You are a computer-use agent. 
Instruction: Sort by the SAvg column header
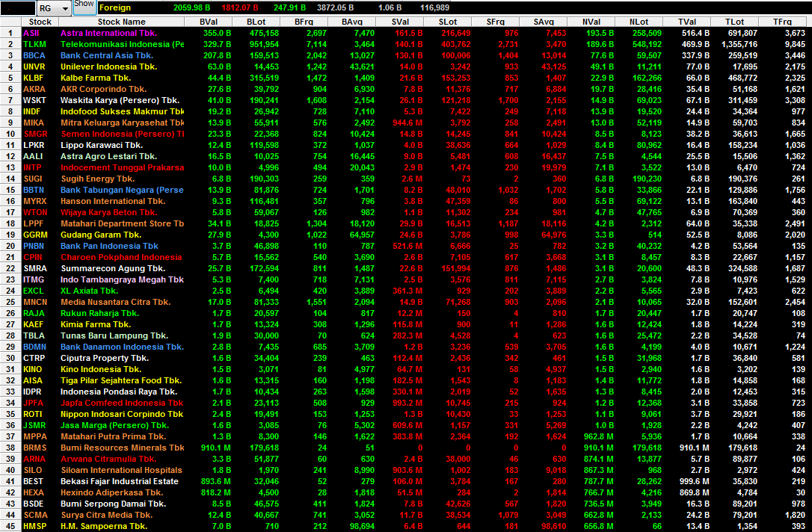coord(544,22)
